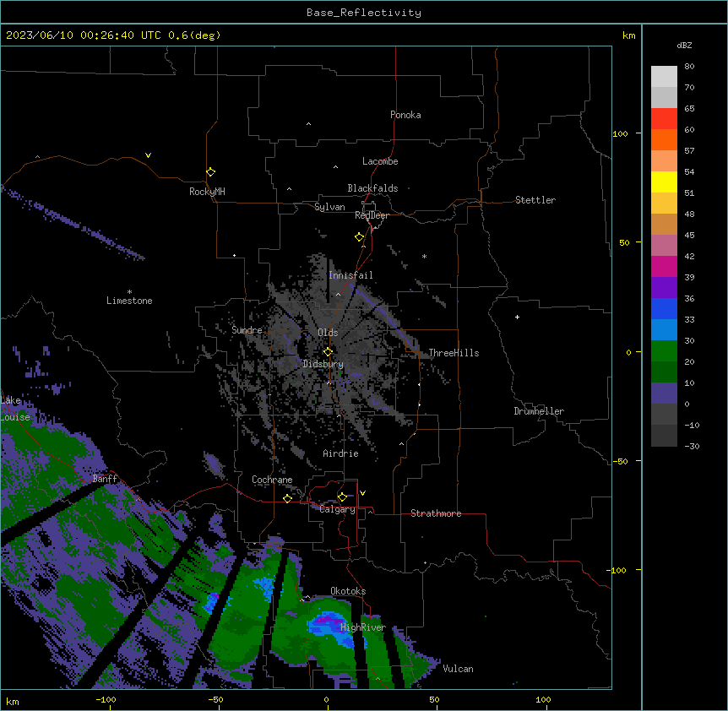The width and height of the screenshot is (728, 711).
Task: Select the asterisk marker above the Limestone label
Action: 129,292
